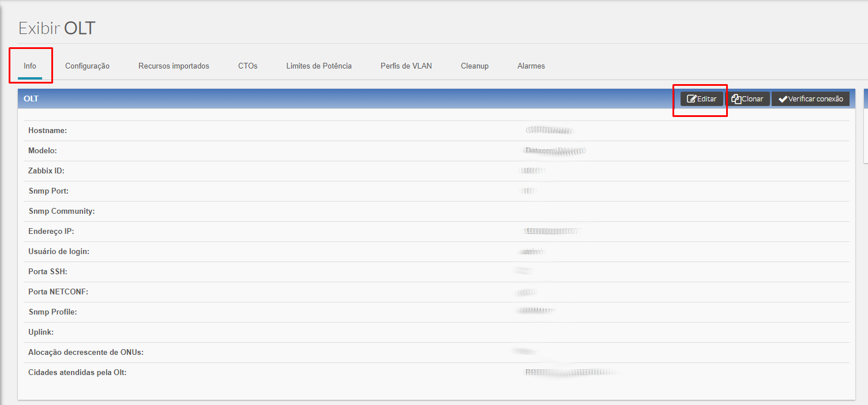View the Alarmes tab

[531, 66]
